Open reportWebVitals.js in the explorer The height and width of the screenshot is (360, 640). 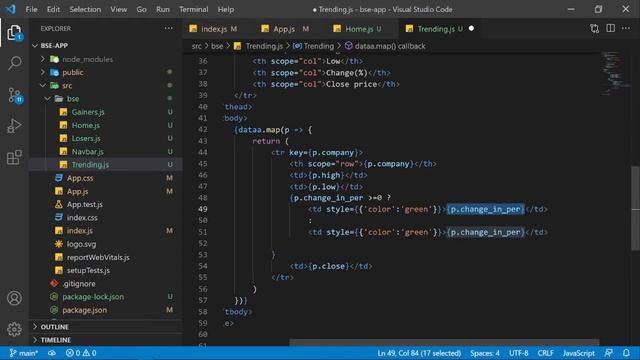click(98, 257)
